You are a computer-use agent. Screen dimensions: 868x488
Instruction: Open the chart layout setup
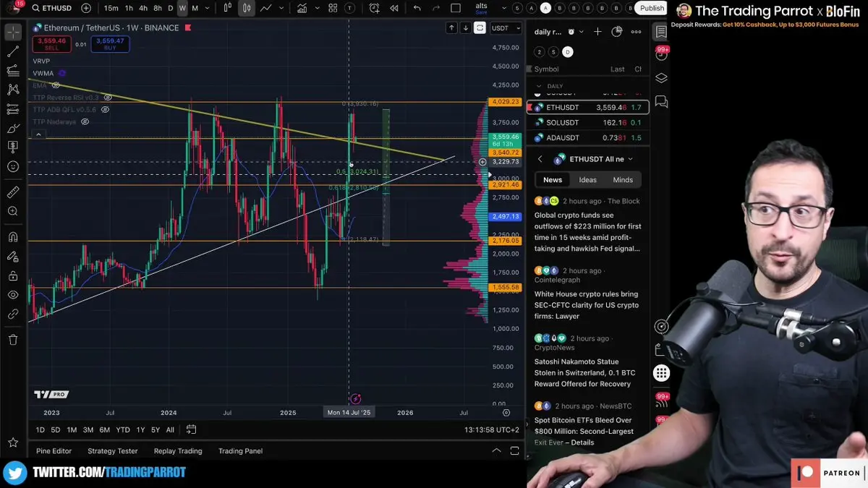tap(456, 8)
